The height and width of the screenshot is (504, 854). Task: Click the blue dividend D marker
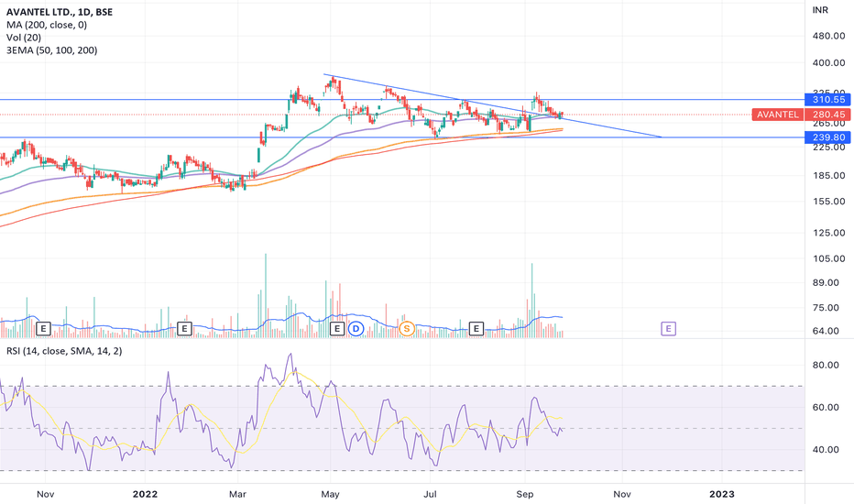(x=356, y=329)
